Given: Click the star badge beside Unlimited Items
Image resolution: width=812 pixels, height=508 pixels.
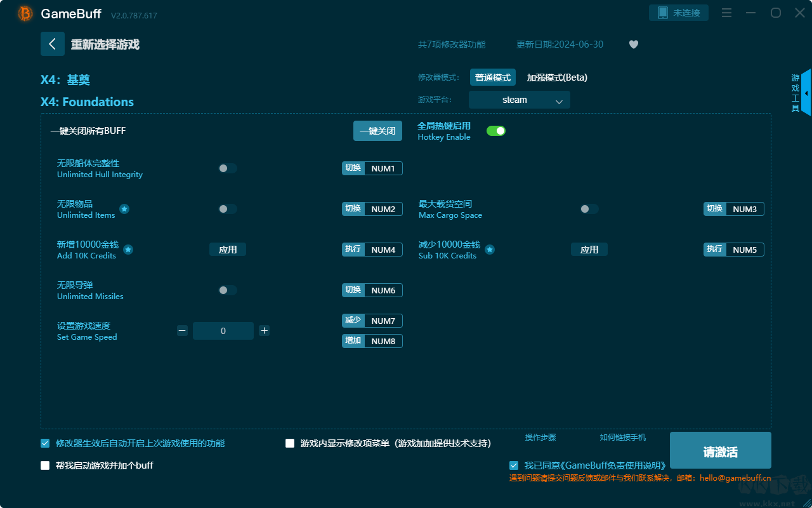Looking at the screenshot, I should pos(124,208).
